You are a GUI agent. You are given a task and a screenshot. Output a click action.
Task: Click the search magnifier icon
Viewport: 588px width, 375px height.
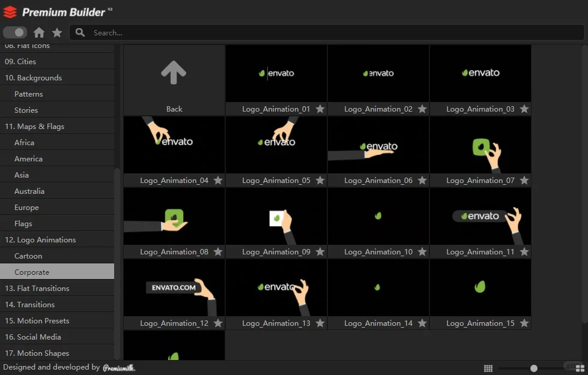80,32
